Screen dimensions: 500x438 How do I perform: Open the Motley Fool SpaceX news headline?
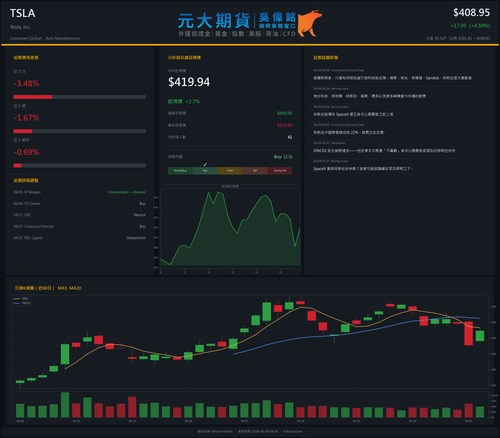click(x=363, y=169)
